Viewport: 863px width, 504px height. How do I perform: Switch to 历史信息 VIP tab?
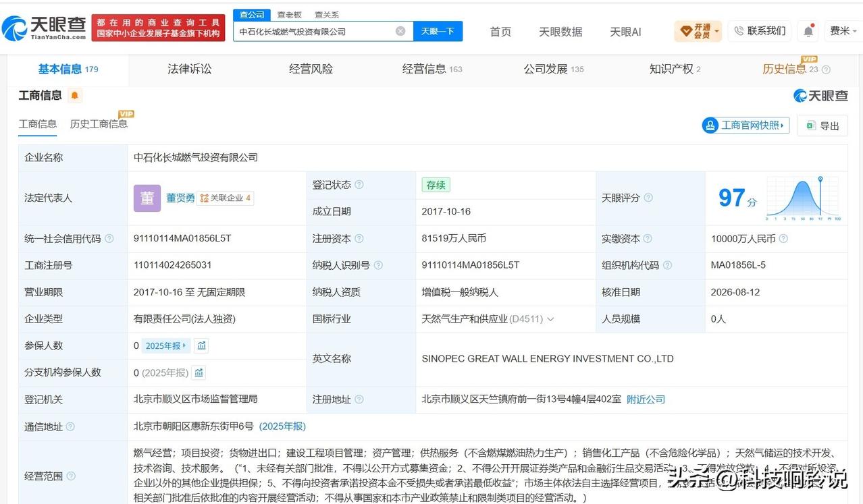(790, 69)
